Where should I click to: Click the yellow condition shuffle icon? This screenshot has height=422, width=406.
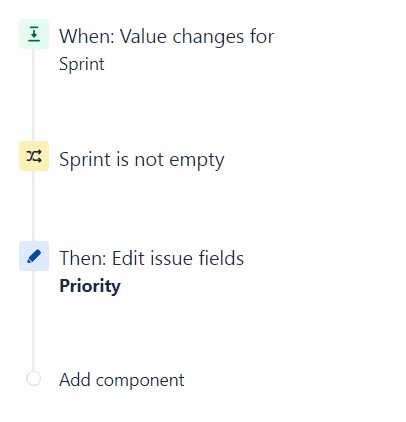(34, 156)
